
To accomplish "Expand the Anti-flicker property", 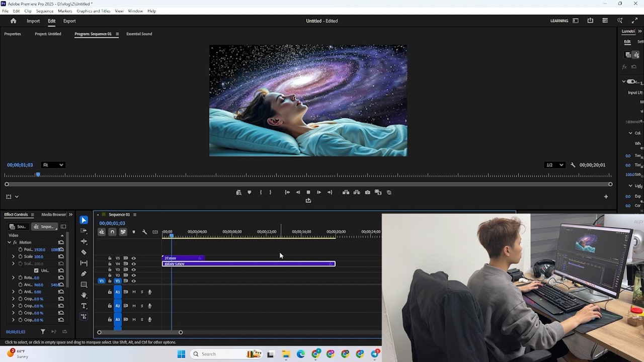I will click(14, 292).
